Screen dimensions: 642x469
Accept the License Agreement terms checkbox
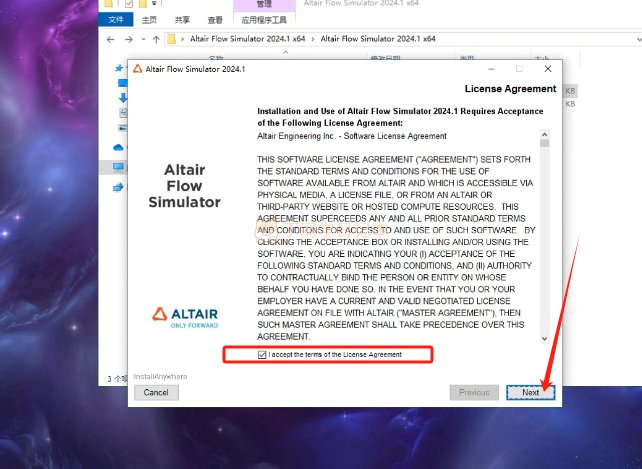262,355
